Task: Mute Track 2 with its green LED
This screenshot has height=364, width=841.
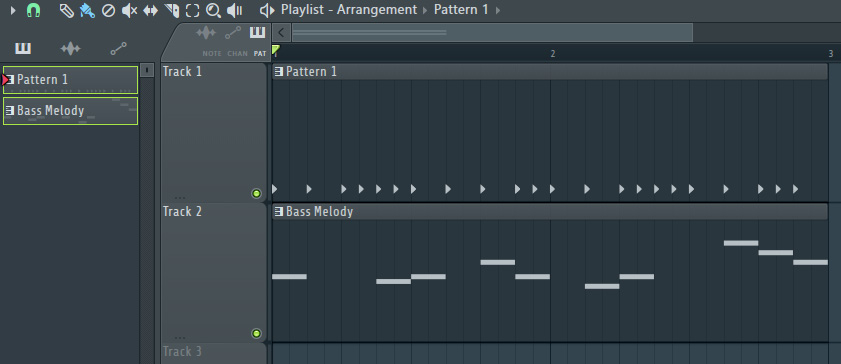Action: pyautogui.click(x=256, y=334)
